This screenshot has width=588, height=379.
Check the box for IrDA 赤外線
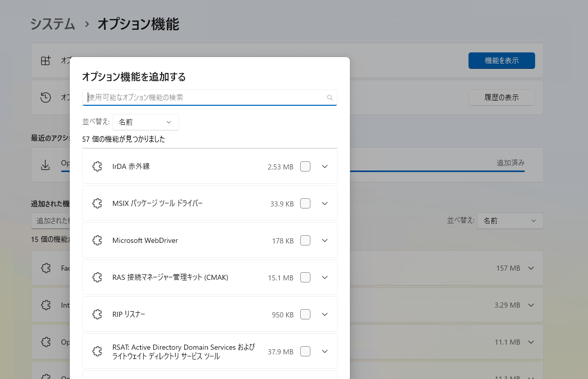[x=305, y=166]
